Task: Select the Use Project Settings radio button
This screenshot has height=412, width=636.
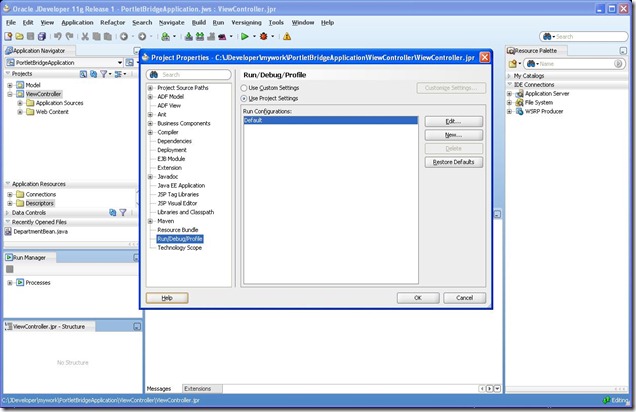Action: point(244,98)
